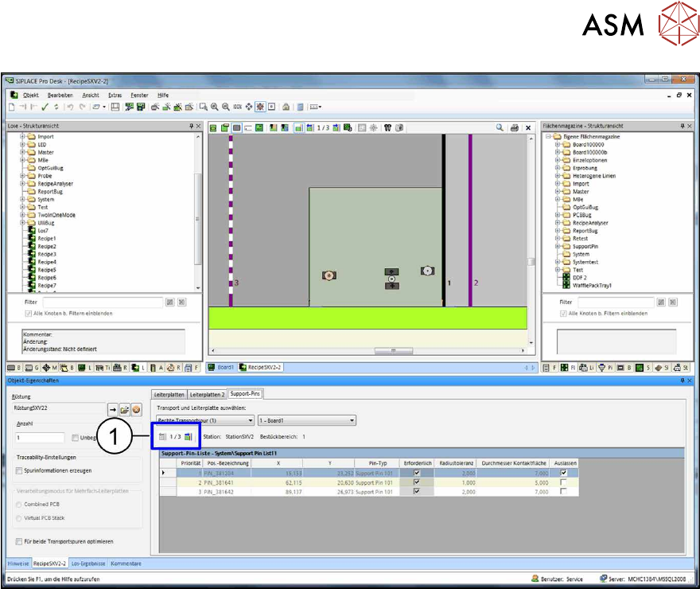Click the next placement area icon in viewer
The image size is (700, 589).
336,127
